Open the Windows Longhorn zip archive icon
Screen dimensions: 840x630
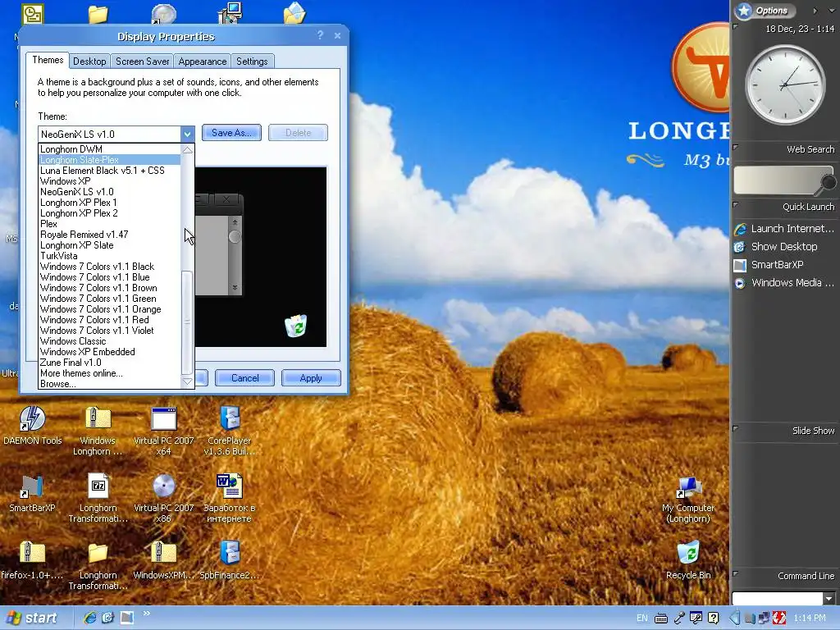(98, 419)
